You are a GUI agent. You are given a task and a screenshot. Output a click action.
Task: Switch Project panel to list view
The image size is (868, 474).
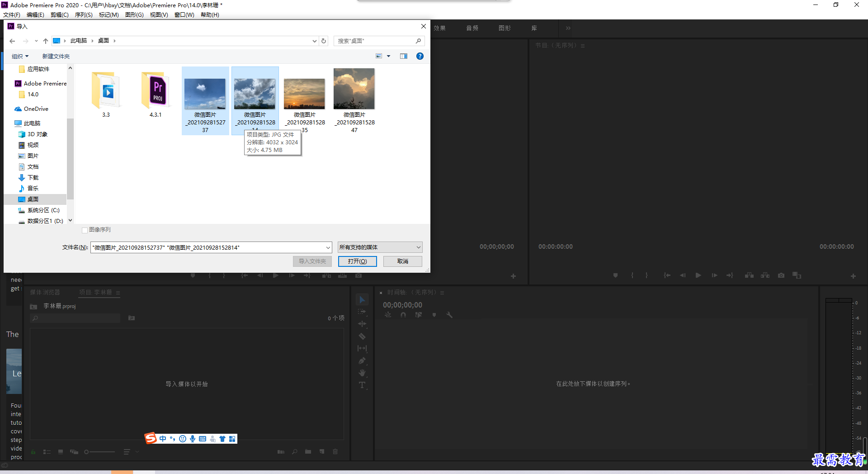tap(47, 452)
